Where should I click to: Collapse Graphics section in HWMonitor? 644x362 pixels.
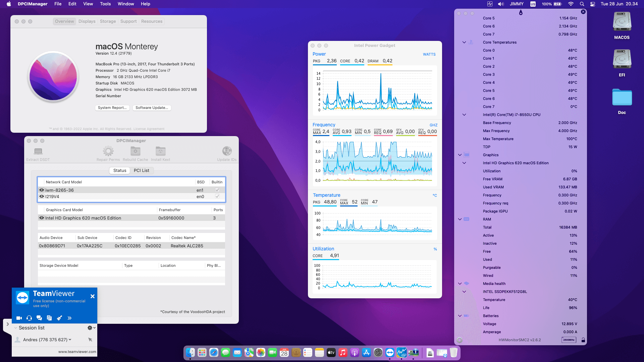tap(460, 155)
